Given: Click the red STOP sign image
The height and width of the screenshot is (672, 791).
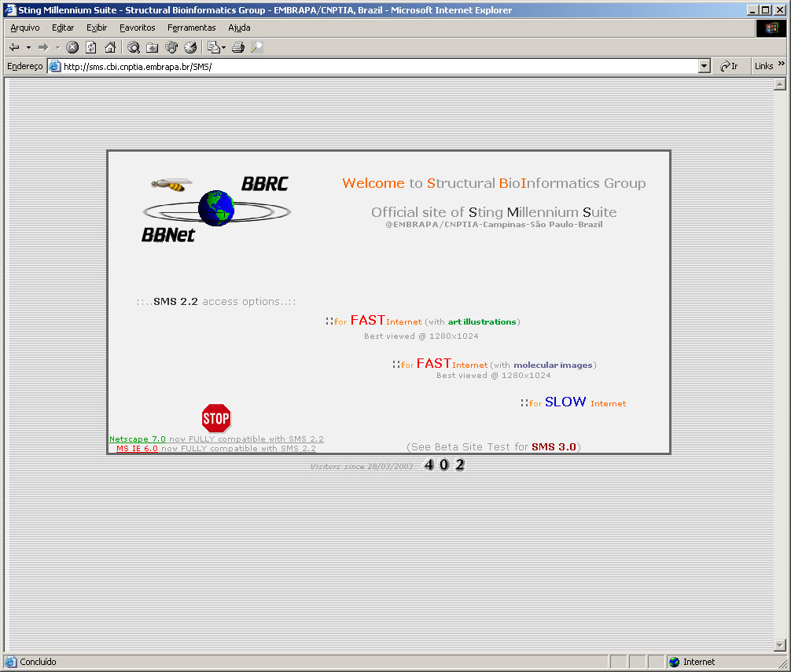Looking at the screenshot, I should (x=216, y=418).
